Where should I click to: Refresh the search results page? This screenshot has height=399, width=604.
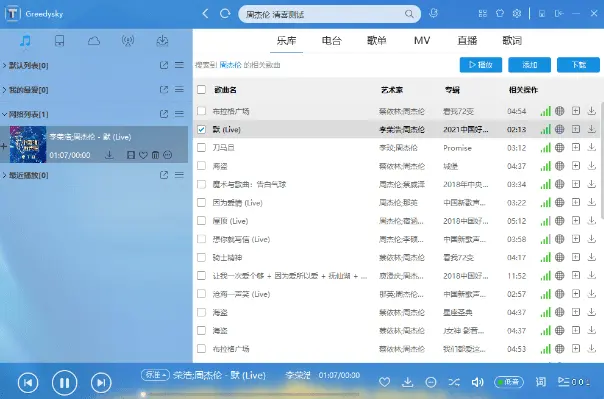pyautogui.click(x=225, y=14)
